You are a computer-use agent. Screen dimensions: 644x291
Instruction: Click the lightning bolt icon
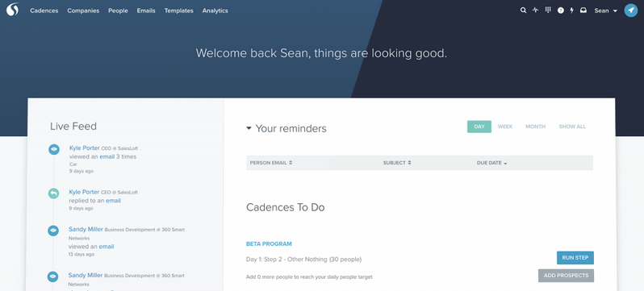pyautogui.click(x=571, y=10)
